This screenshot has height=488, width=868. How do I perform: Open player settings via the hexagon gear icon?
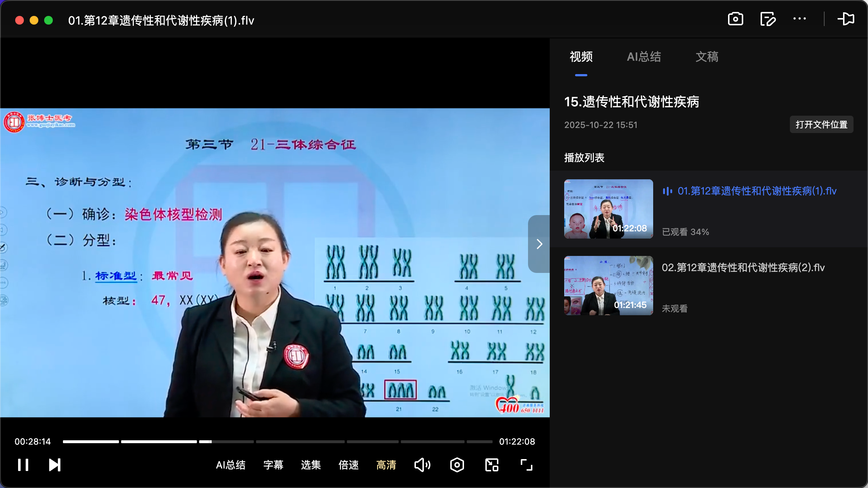click(457, 465)
